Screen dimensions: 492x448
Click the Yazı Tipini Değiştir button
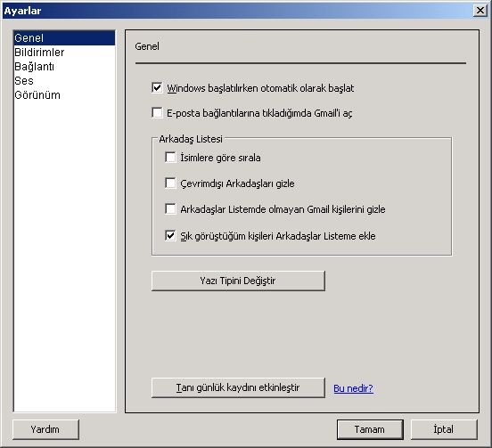[x=238, y=281]
